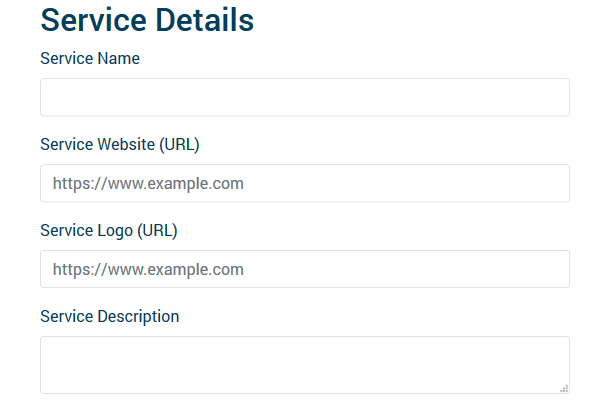Click the Service Name input field
This screenshot has height=405, width=610.
(x=304, y=98)
